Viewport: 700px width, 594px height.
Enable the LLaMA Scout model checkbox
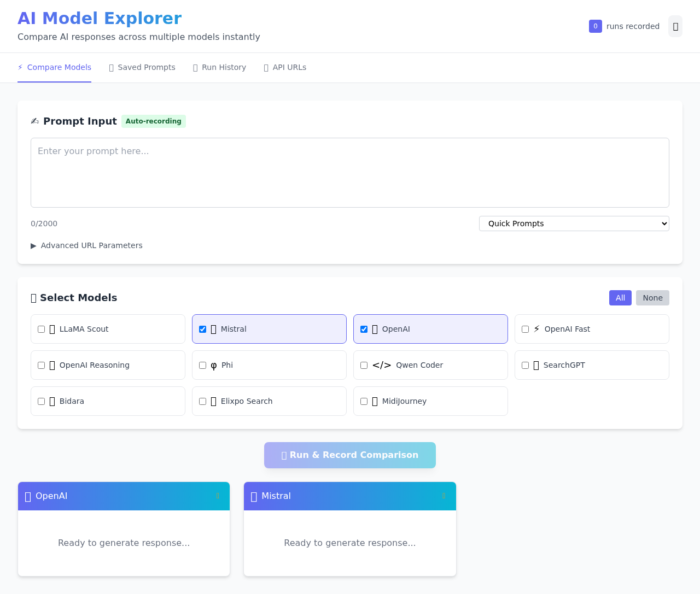point(41,329)
